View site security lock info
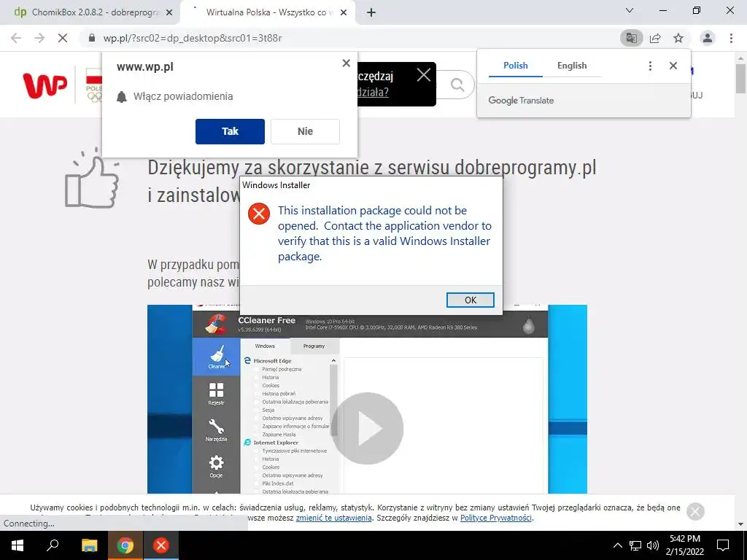The width and height of the screenshot is (747, 560). (x=92, y=38)
